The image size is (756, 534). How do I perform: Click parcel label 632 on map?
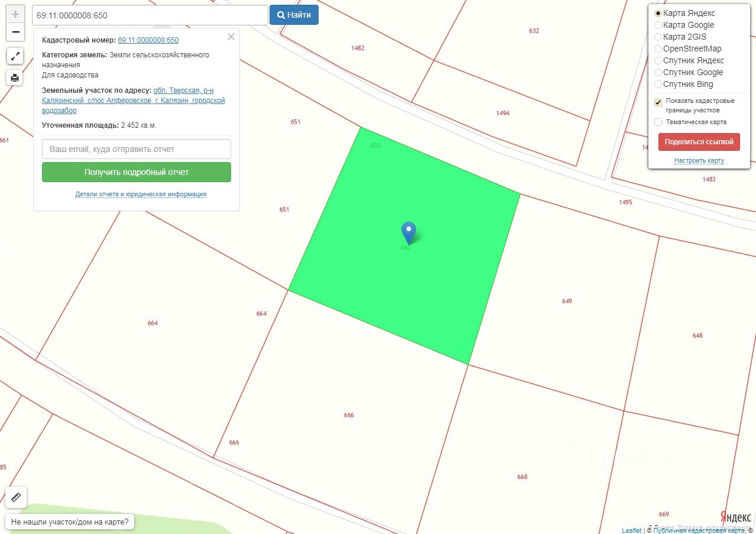coord(534,31)
